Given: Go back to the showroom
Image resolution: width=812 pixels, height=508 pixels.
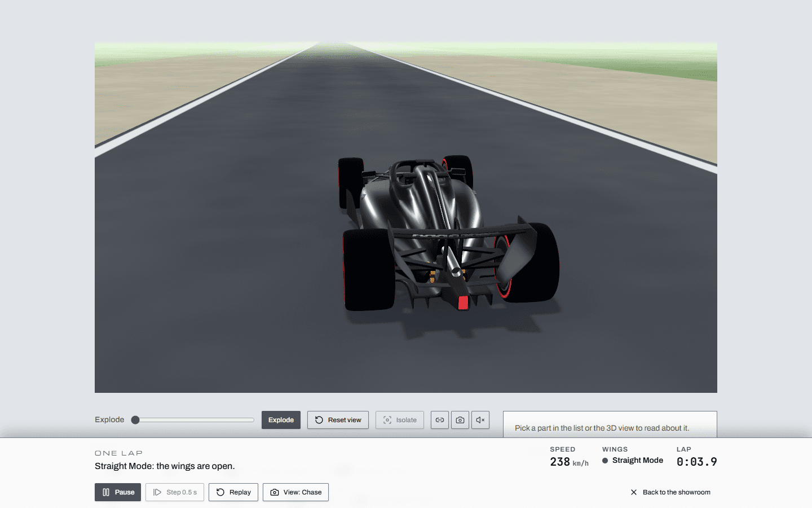Looking at the screenshot, I should [670, 492].
